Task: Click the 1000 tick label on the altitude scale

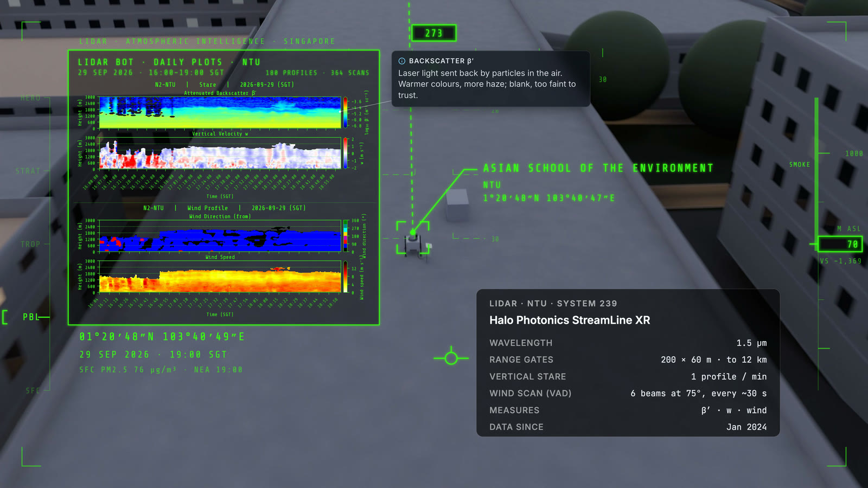Action: [854, 154]
